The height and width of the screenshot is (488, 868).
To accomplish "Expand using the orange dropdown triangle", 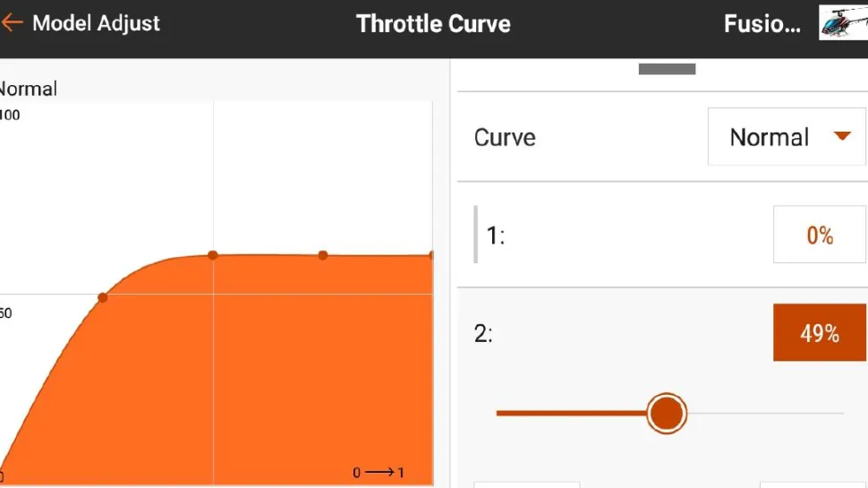I will (841, 136).
